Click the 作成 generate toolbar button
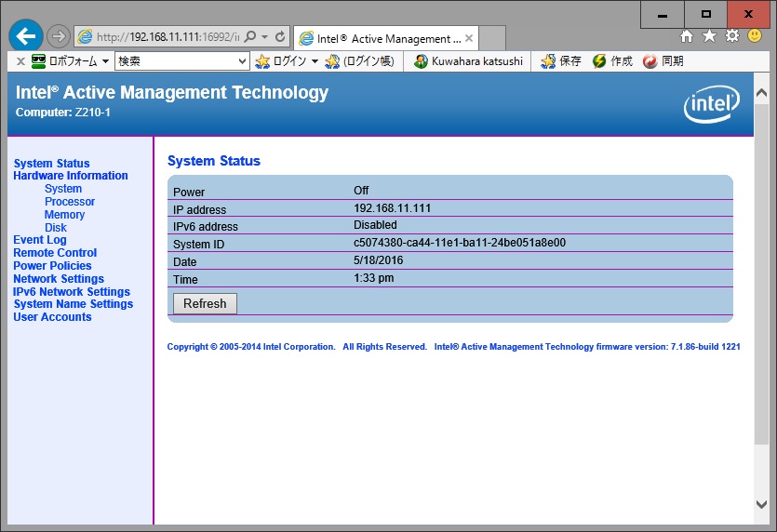Viewport: 777px width, 532px height. click(612, 61)
